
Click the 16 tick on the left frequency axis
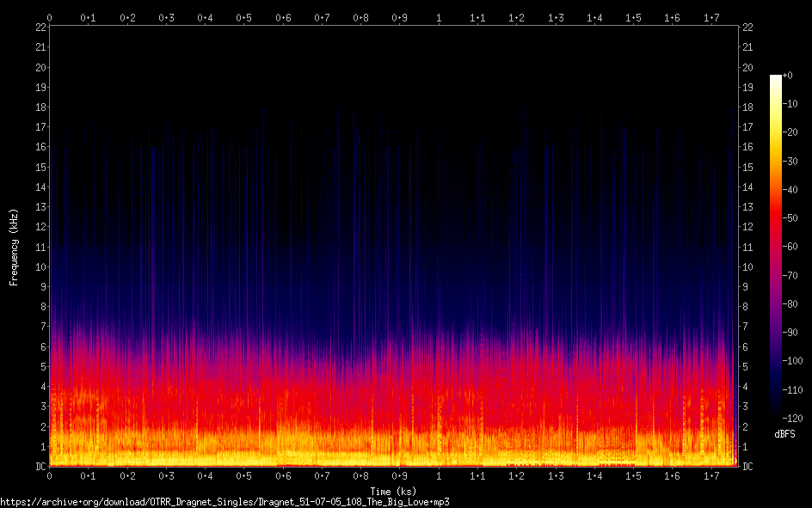pyautogui.click(x=40, y=147)
